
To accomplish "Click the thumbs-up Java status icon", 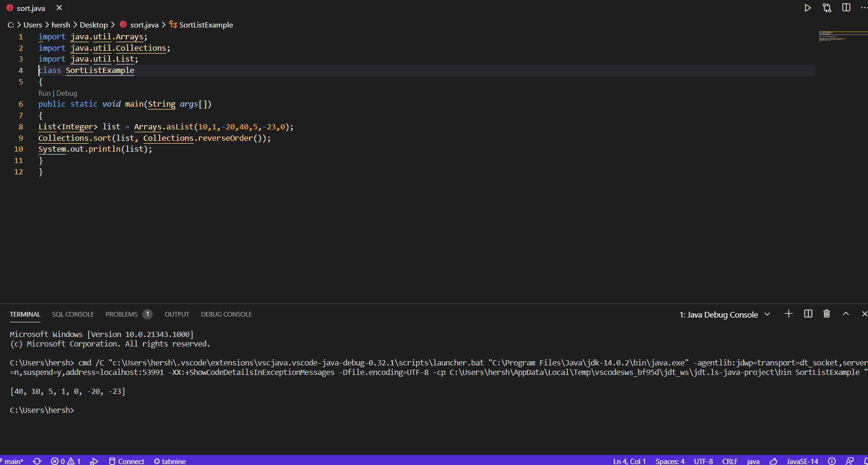I will point(773,461).
